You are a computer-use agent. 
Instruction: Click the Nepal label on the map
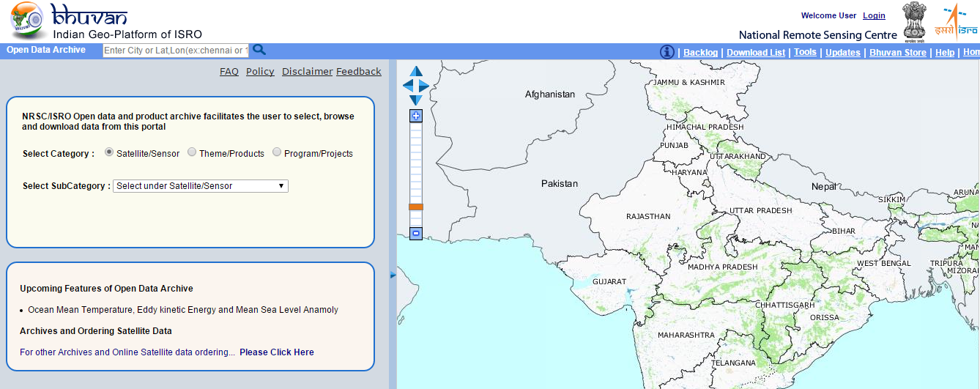click(x=824, y=187)
